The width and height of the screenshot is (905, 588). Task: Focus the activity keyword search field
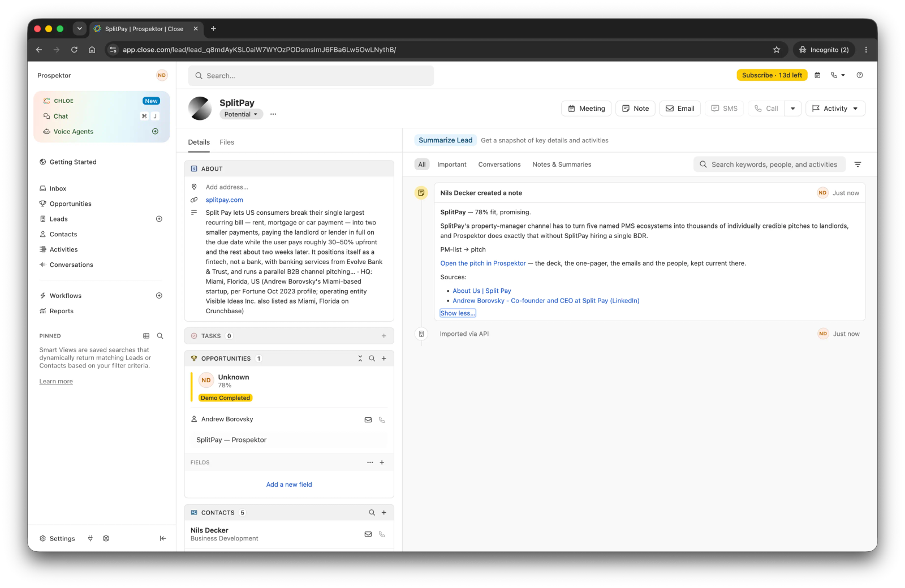(x=769, y=165)
